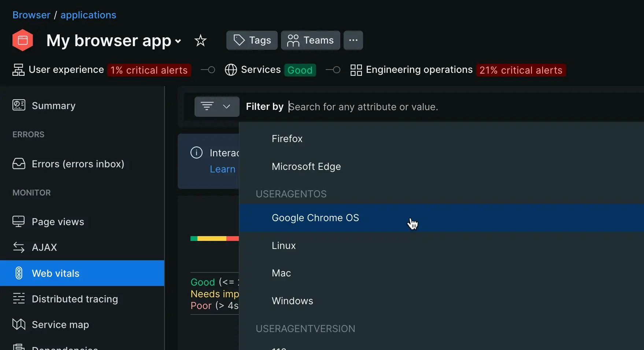Image resolution: width=644 pixels, height=350 pixels.
Task: Select Google Chrome OS from list
Action: click(x=315, y=218)
